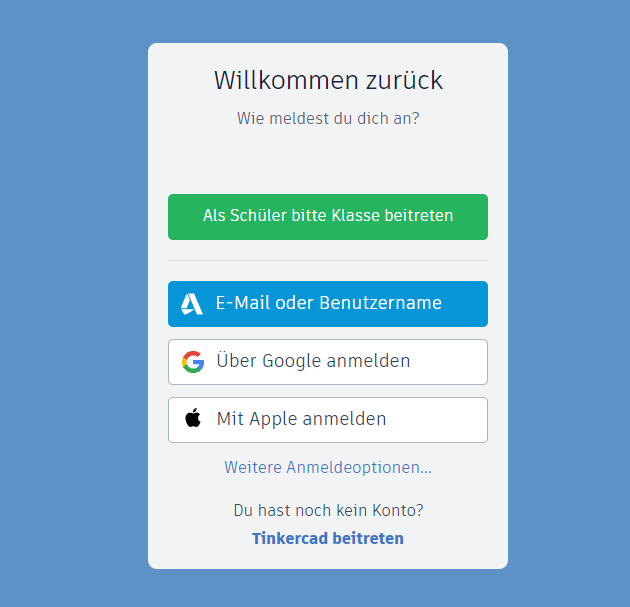Click the word Apple in sign-in button
Viewport: 630px width, 607px height.
[273, 419]
